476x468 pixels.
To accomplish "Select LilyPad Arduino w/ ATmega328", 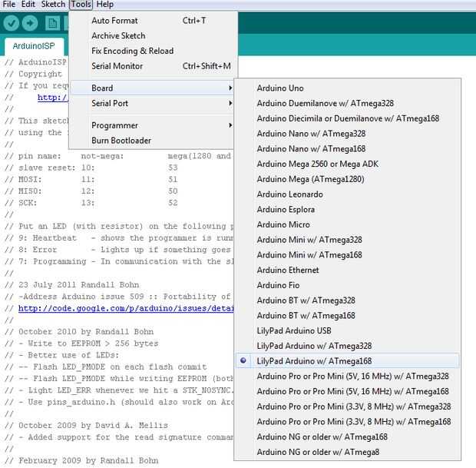I will tap(347, 347).
